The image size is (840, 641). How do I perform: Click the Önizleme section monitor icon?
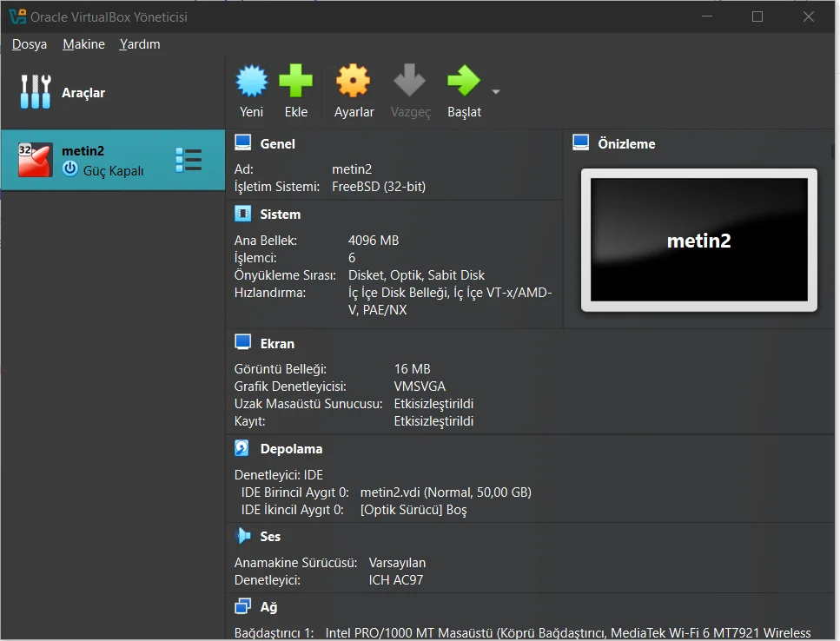581,142
